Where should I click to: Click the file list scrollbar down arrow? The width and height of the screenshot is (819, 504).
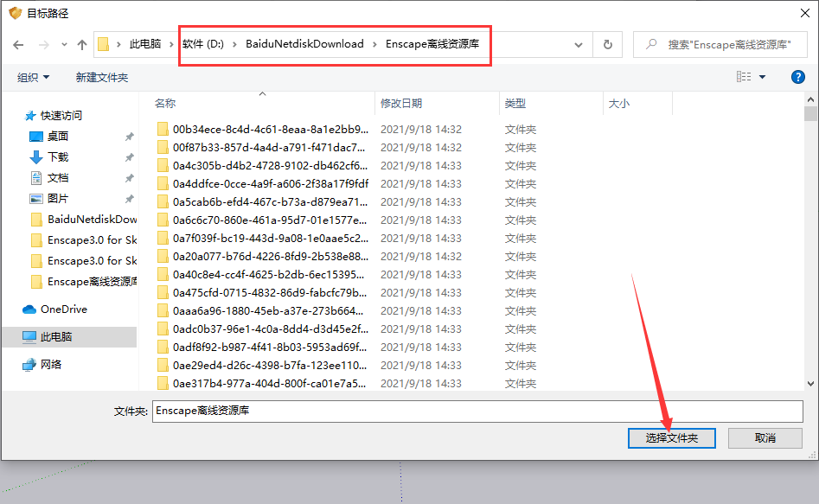[810, 383]
